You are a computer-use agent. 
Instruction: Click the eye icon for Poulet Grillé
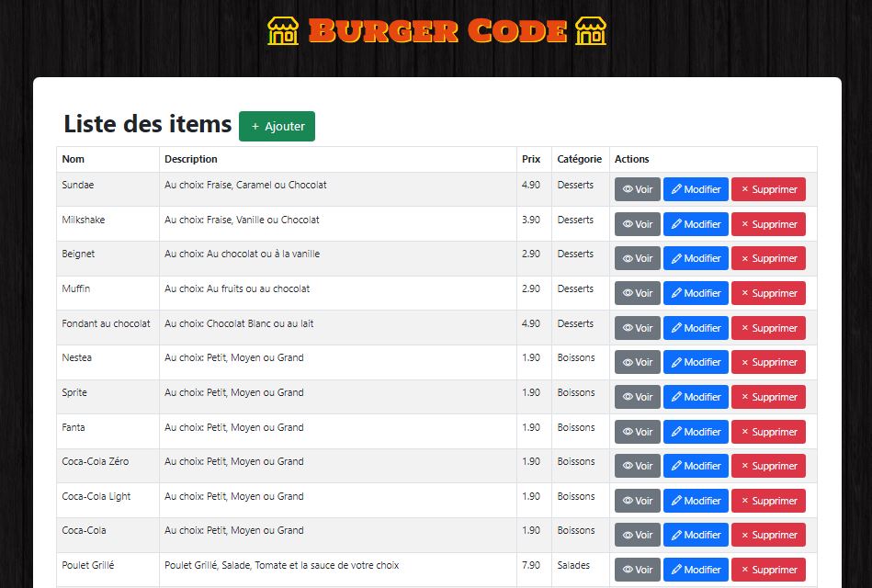click(x=629, y=570)
